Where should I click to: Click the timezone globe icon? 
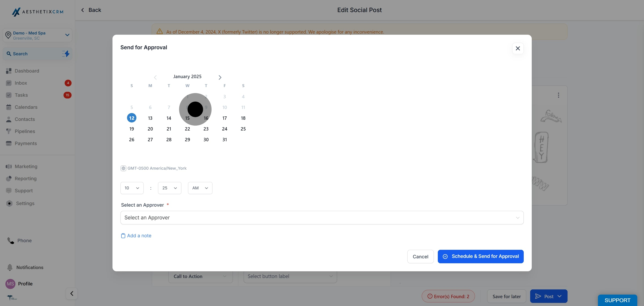(123, 168)
